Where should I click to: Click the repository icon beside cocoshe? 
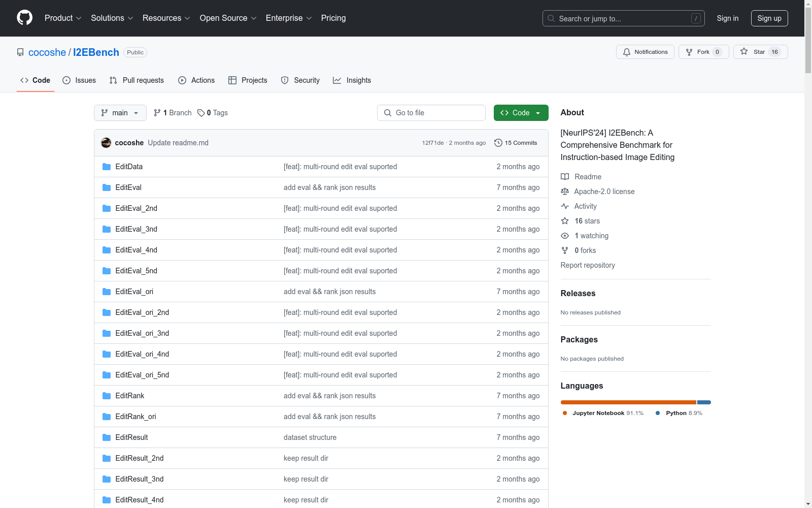[x=20, y=52]
